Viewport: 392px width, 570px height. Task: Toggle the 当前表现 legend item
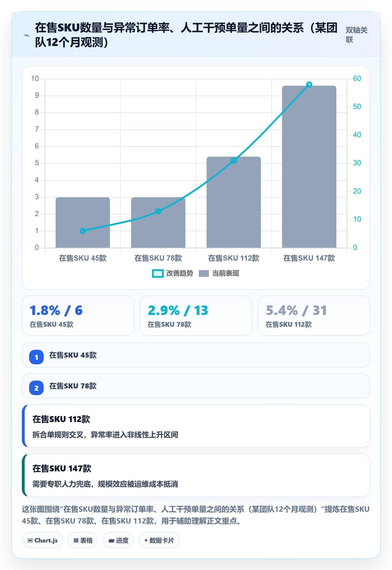point(219,273)
